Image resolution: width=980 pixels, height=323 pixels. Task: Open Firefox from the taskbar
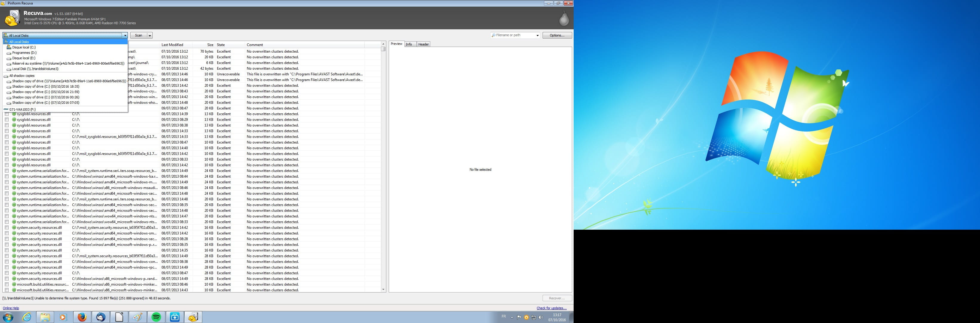point(82,317)
